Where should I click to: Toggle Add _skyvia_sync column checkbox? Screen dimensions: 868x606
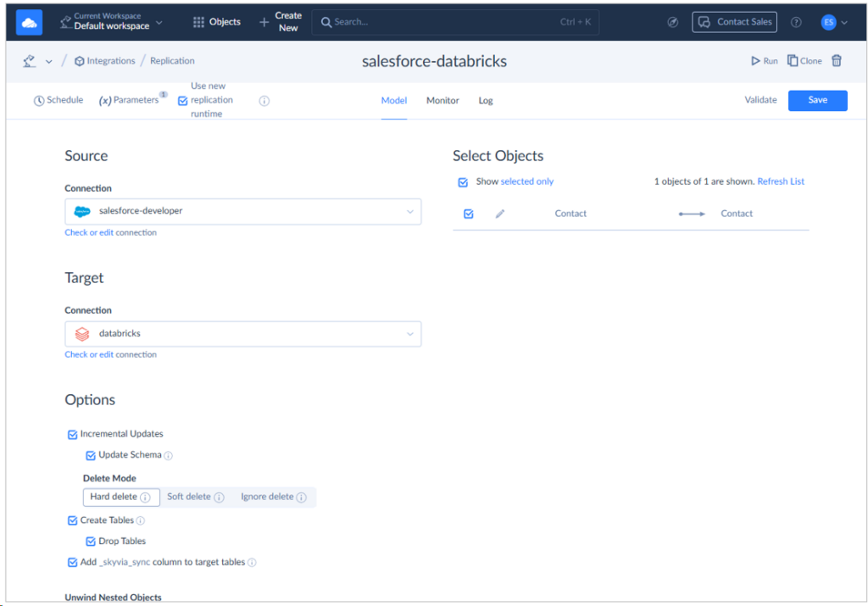point(72,562)
